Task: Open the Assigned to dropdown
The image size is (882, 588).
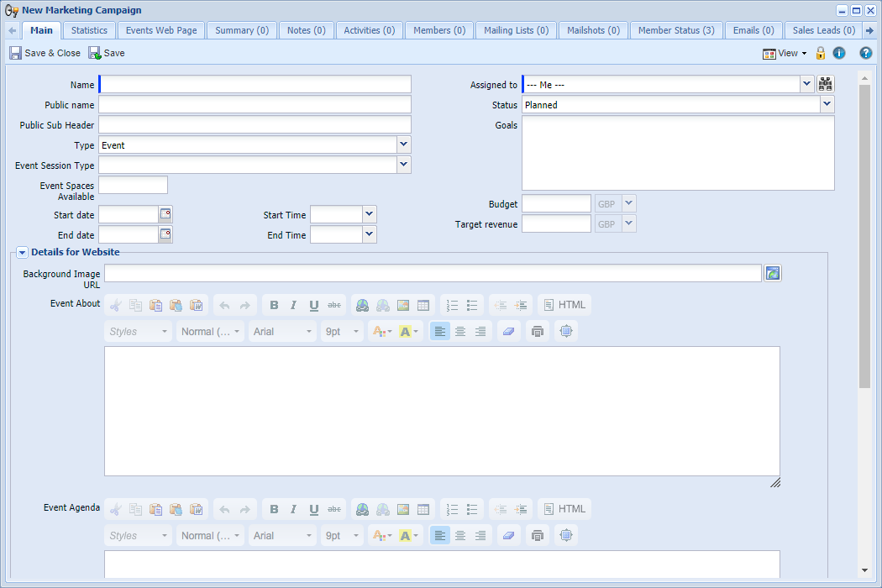Action: (806, 84)
